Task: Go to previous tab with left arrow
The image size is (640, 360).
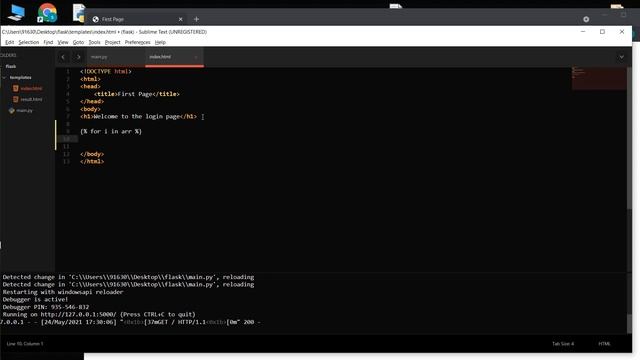Action: 63,57
